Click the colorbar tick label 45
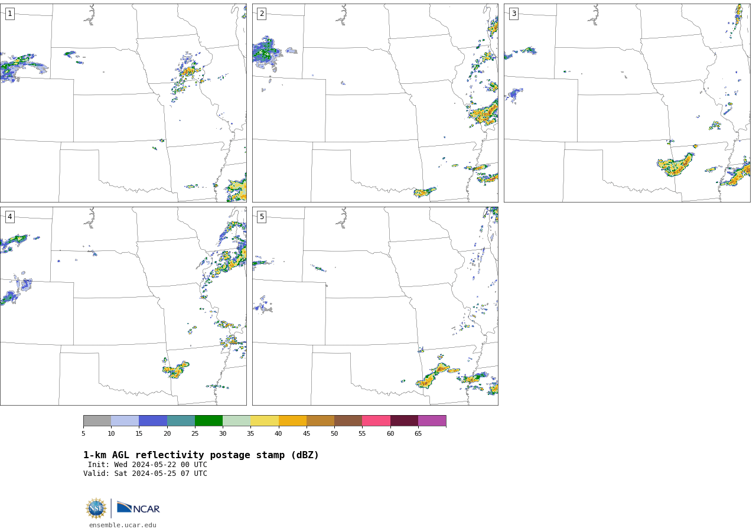Image resolution: width=756 pixels, height=532 pixels. tap(307, 434)
